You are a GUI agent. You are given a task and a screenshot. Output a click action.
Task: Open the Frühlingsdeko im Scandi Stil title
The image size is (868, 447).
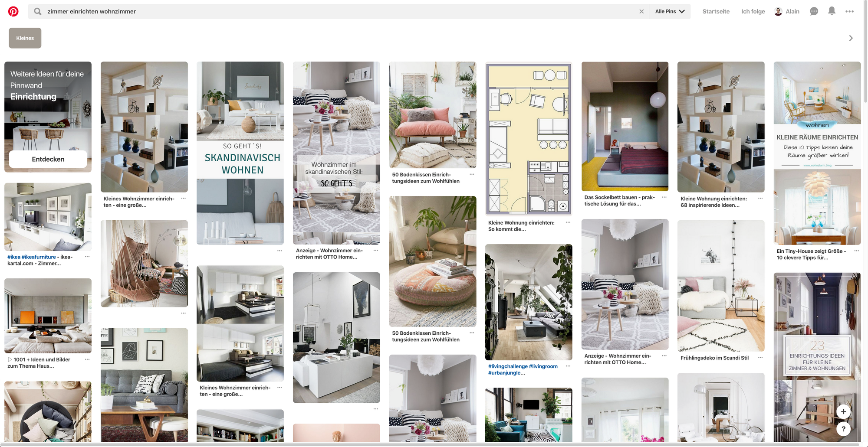714,358
